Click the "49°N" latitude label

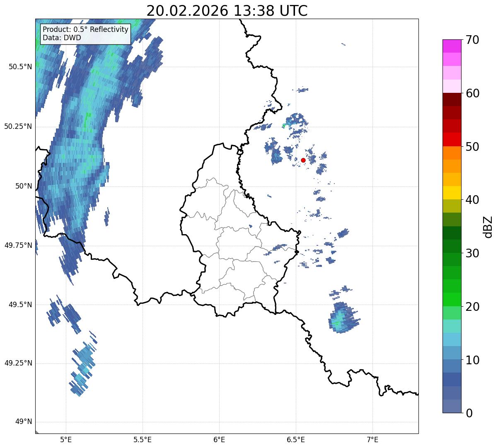click(23, 422)
